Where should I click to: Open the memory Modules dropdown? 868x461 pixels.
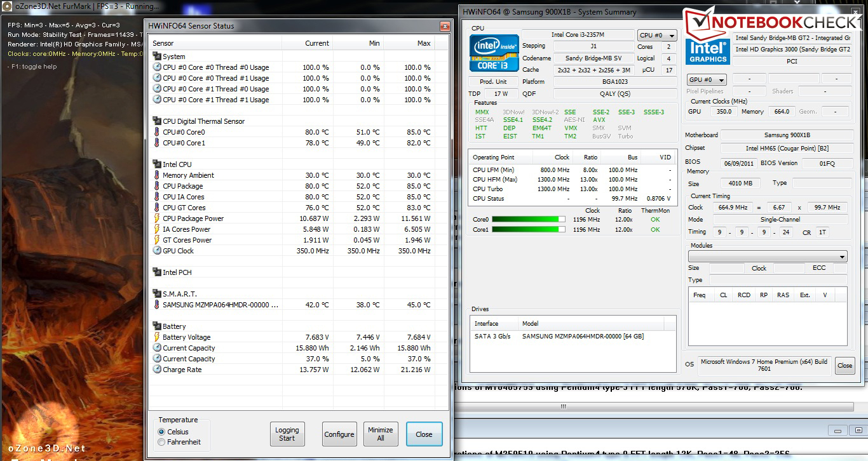pos(768,257)
